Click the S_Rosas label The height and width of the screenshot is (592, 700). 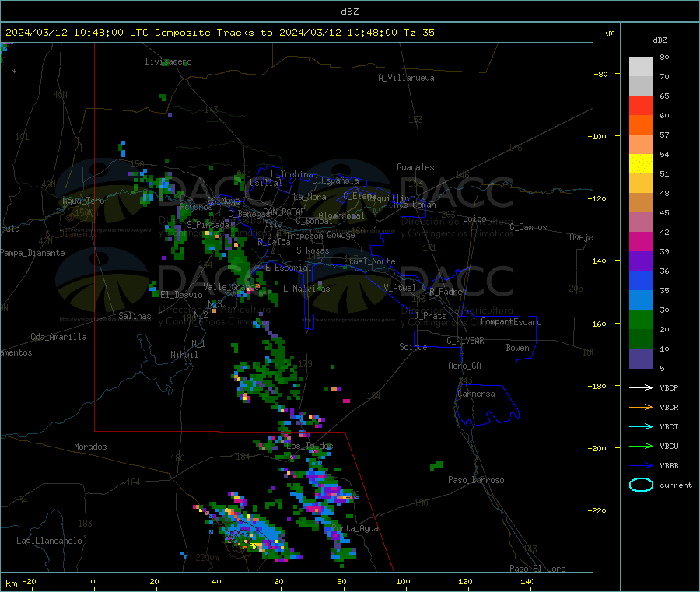point(313,250)
